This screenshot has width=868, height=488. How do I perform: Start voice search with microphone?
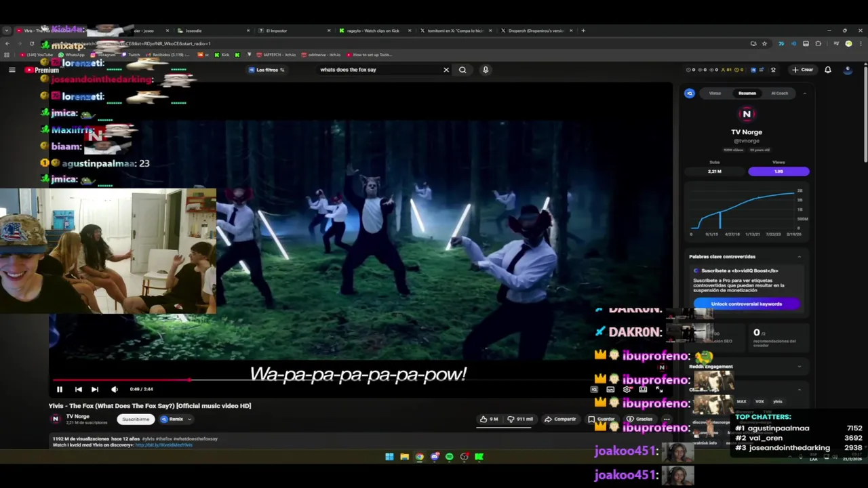[x=486, y=70]
